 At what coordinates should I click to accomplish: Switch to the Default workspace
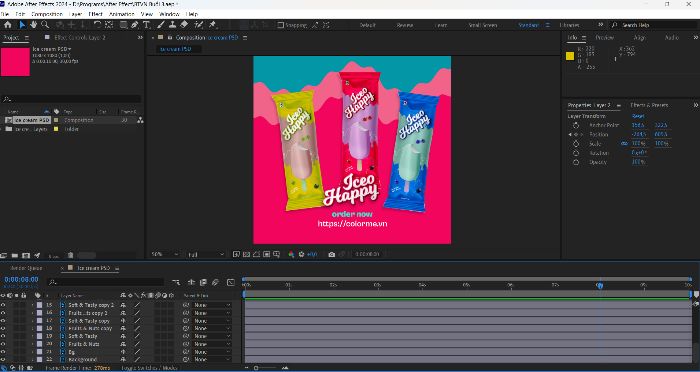(x=367, y=25)
